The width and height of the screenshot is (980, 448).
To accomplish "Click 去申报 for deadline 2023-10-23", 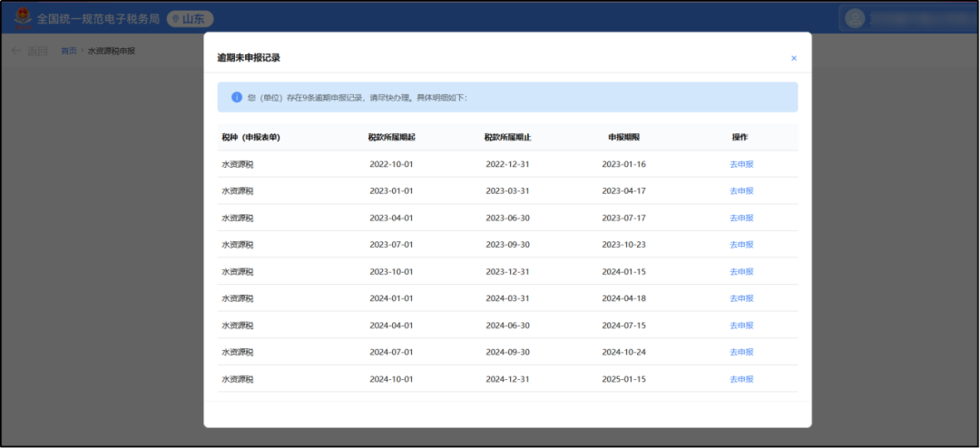I will point(741,245).
